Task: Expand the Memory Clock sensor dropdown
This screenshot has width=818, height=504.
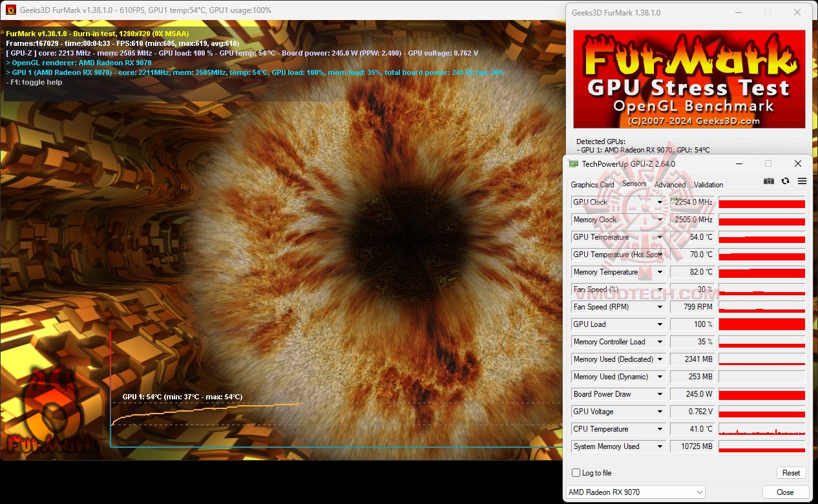Action: click(660, 220)
